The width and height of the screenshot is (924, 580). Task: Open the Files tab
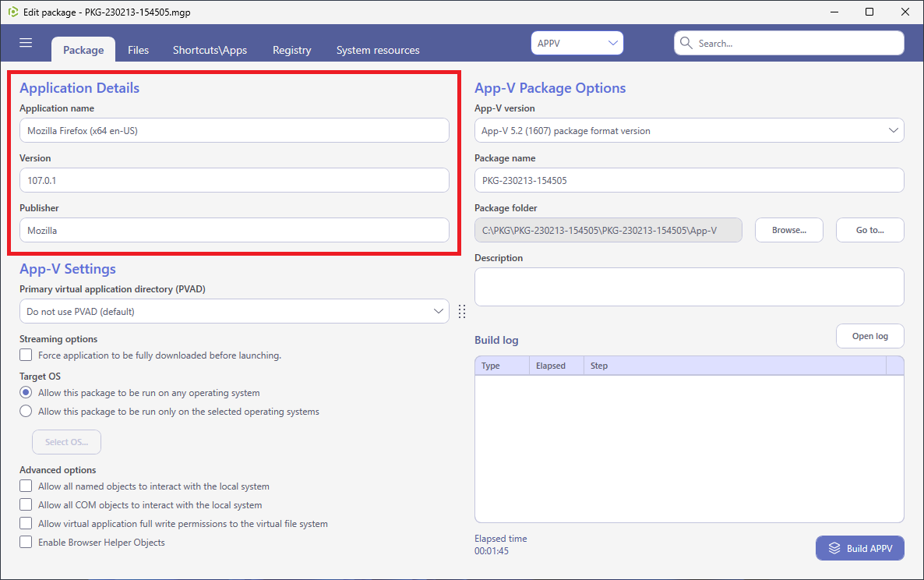[139, 50]
